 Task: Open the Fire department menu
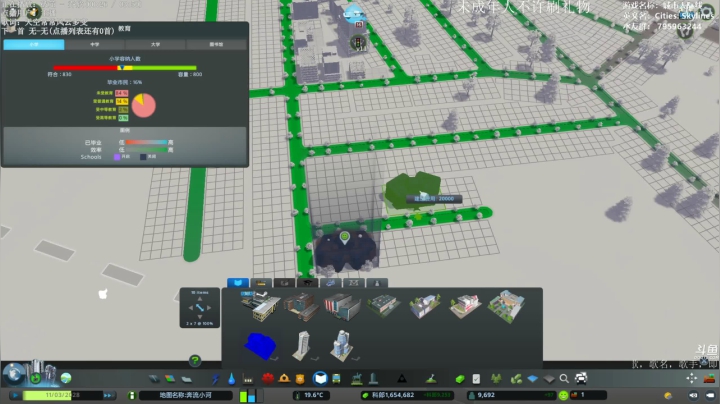(x=284, y=379)
